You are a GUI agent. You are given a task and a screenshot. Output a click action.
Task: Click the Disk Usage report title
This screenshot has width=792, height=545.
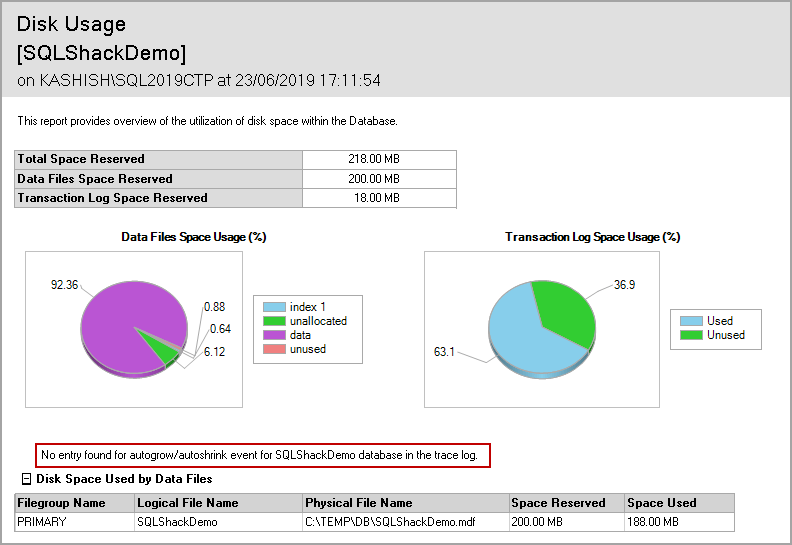pos(71,24)
